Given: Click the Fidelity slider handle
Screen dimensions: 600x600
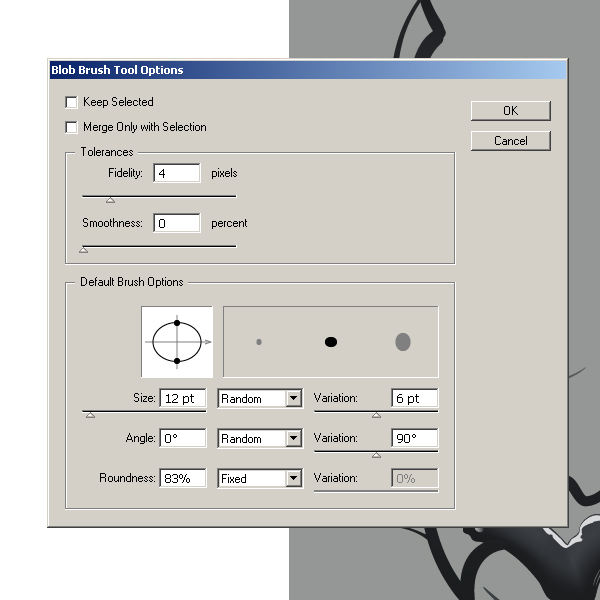Looking at the screenshot, I should coord(110,200).
